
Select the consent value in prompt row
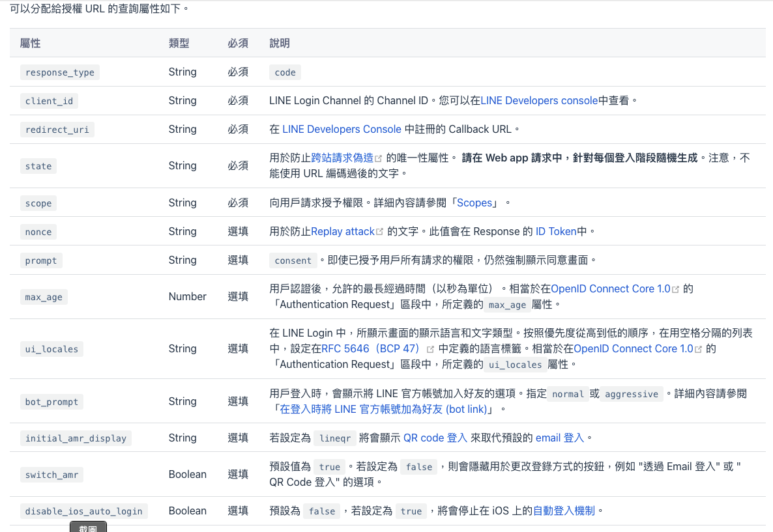click(x=293, y=260)
